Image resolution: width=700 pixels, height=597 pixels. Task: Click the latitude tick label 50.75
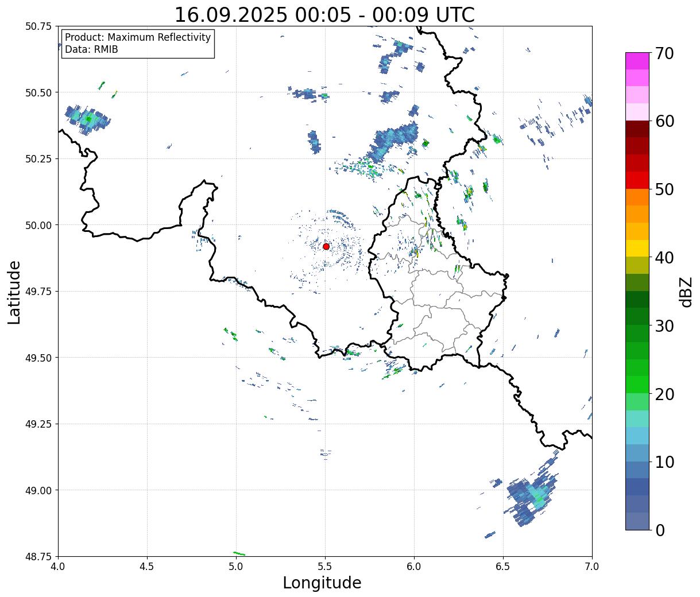click(x=38, y=26)
